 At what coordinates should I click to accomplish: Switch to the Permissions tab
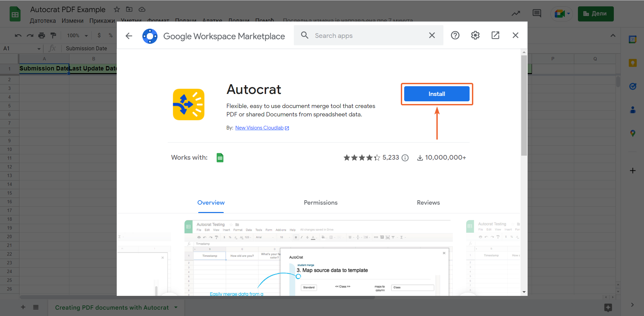[321, 203]
